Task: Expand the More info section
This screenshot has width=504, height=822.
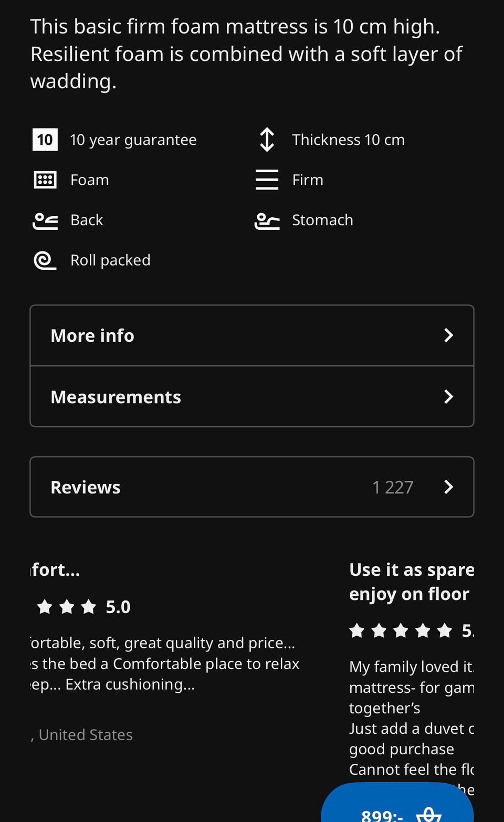Action: (92, 335)
